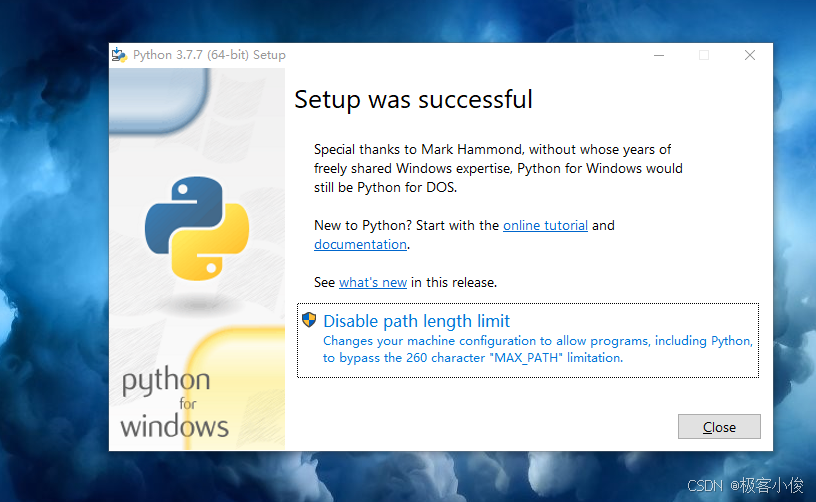The image size is (816, 502).
Task: Click the disabled maximize button
Action: pyautogui.click(x=704, y=55)
